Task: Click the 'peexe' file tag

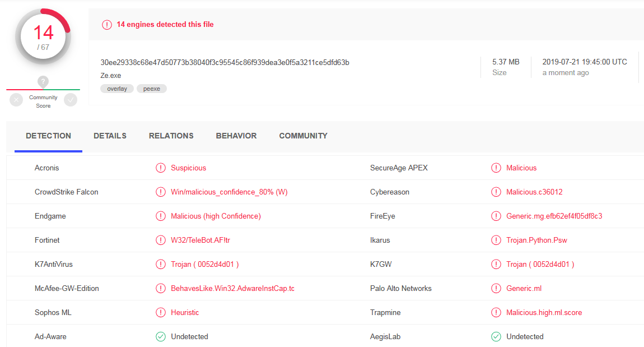Action: (x=152, y=89)
